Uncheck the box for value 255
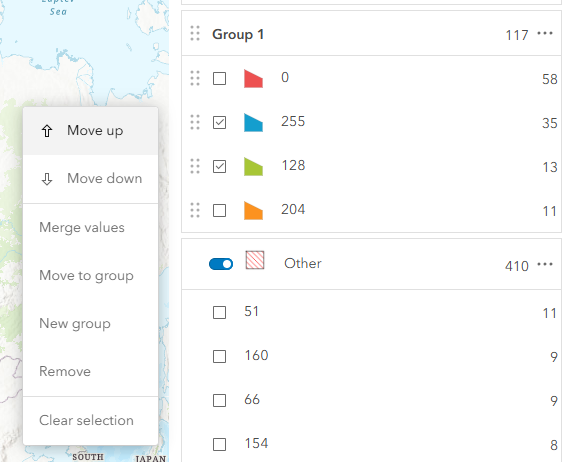The height and width of the screenshot is (462, 574). 219,122
